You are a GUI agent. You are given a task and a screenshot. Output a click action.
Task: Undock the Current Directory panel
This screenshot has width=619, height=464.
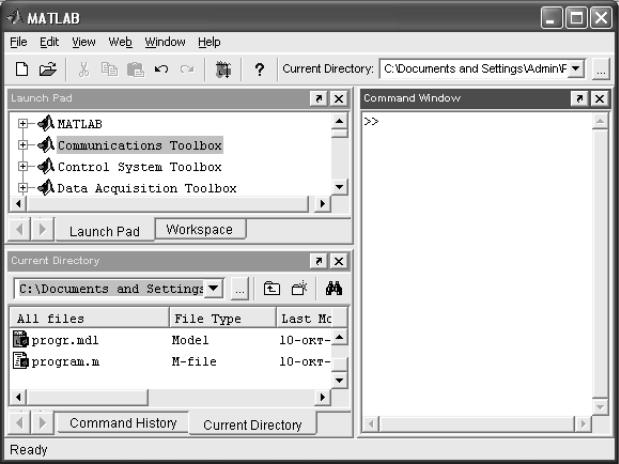(318, 261)
